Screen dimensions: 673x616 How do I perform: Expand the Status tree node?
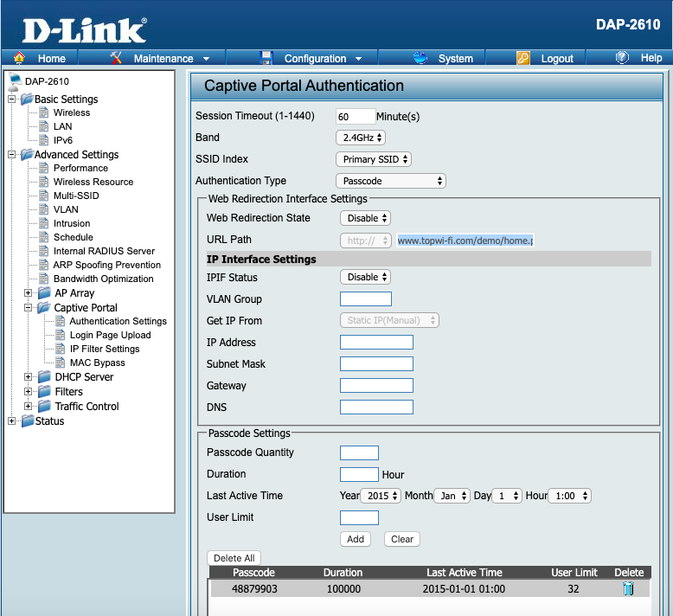[12, 420]
